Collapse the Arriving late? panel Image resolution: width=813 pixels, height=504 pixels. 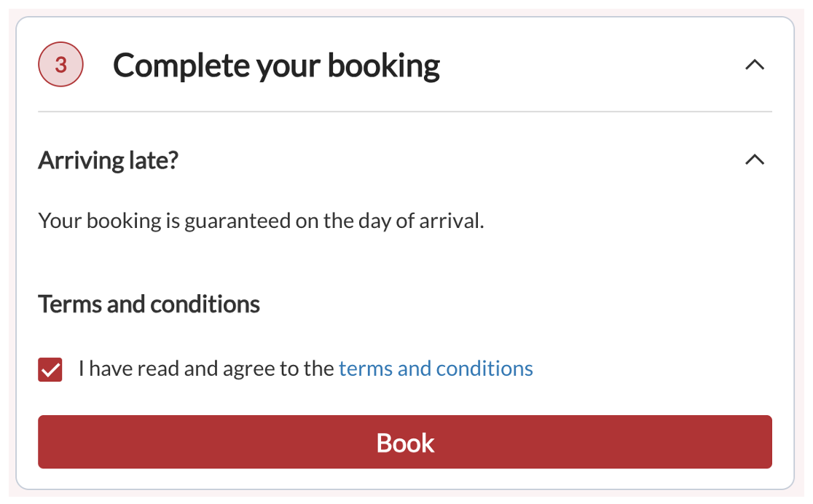755,160
